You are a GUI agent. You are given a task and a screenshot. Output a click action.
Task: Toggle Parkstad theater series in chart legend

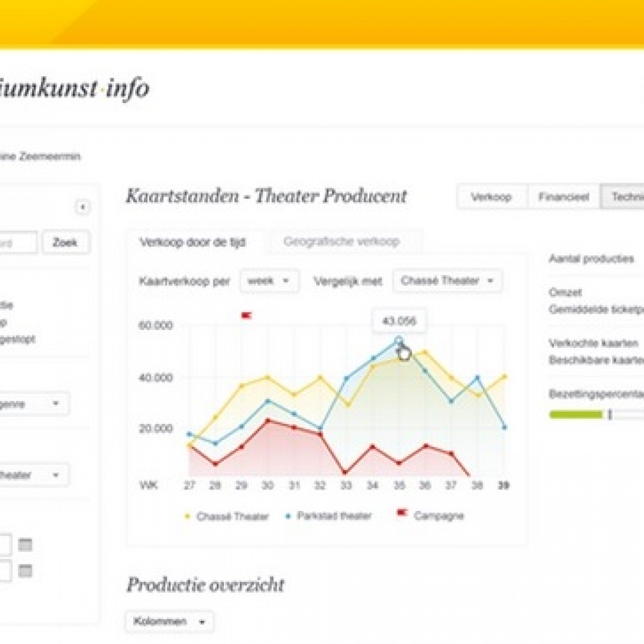click(328, 516)
